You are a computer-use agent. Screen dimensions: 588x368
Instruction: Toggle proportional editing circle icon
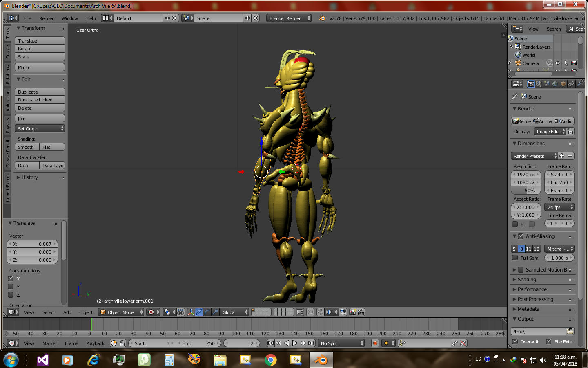310,312
